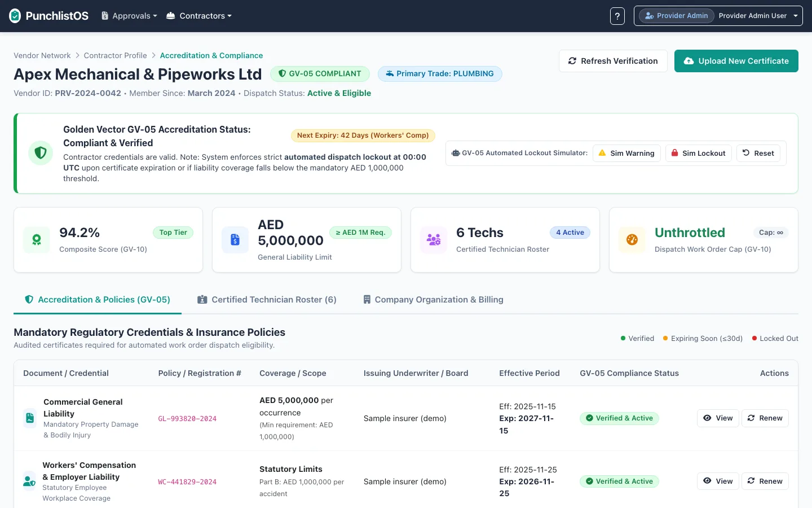Screen dimensions: 812x508
Task: Click Verified & Active status for Workers' Compensation
Action: click(619, 481)
